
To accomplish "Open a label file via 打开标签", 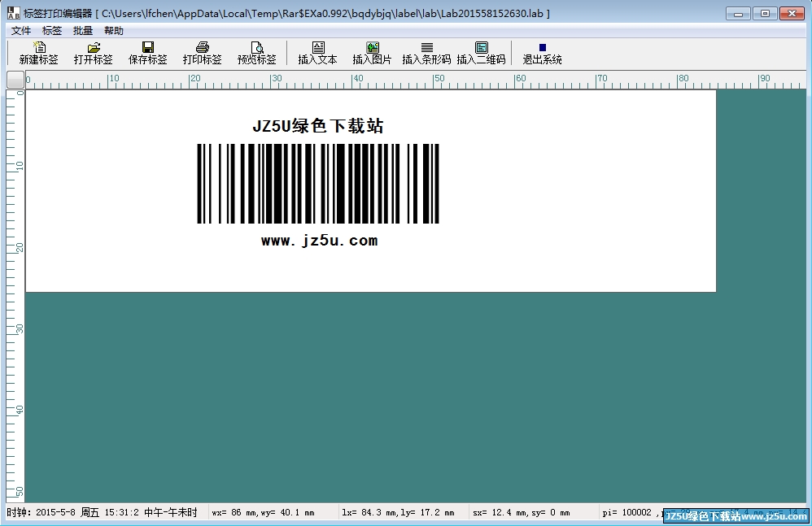I will click(x=94, y=54).
